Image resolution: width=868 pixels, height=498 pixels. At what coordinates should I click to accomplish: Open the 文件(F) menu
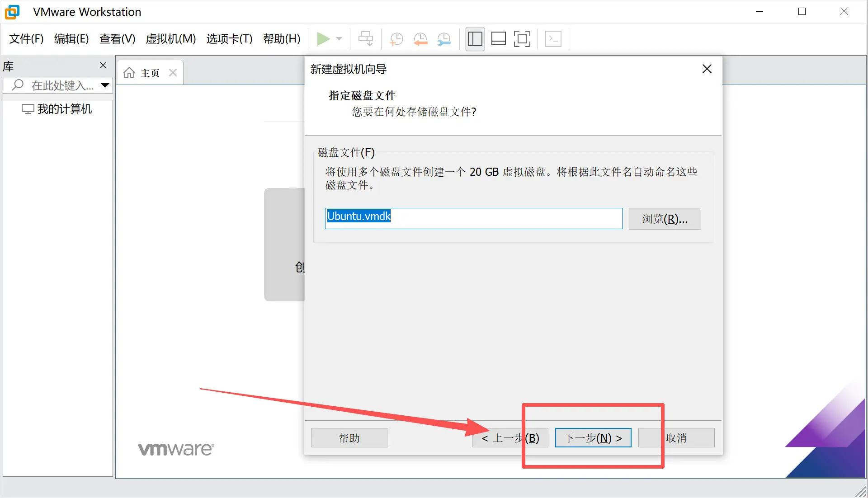click(x=26, y=39)
